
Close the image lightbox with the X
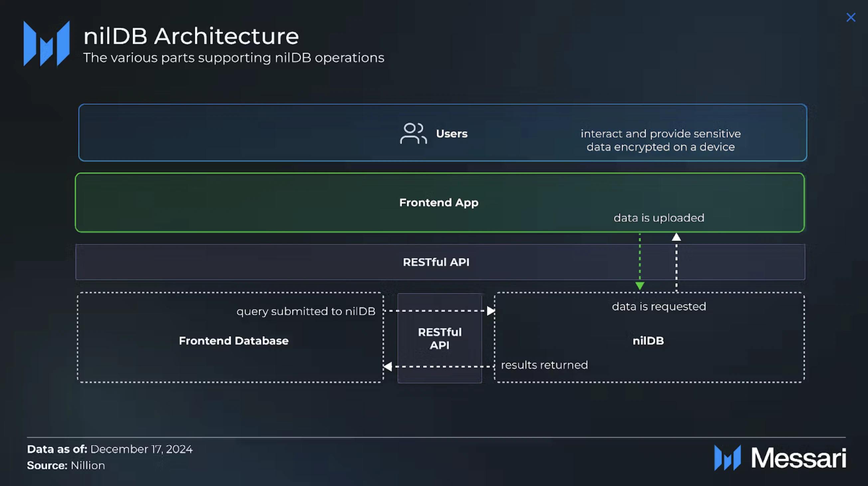850,18
